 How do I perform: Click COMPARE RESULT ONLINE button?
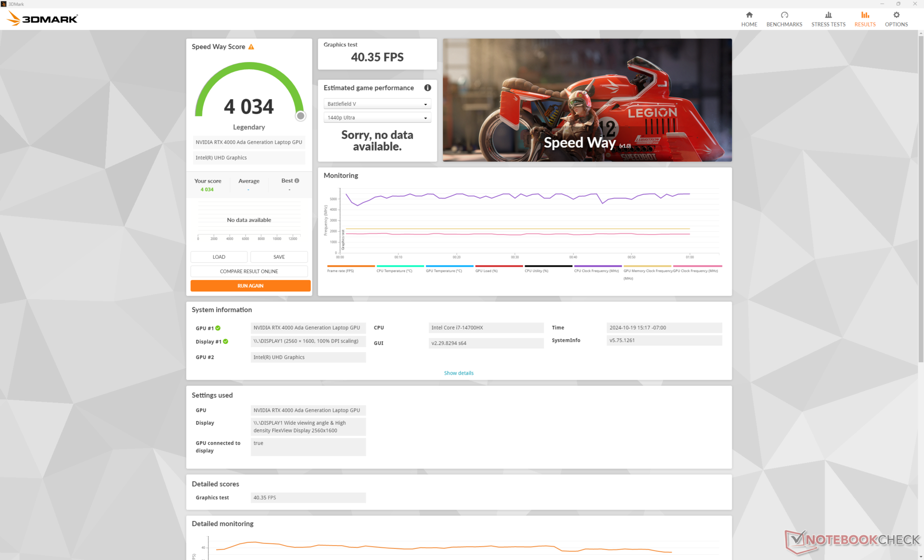point(249,271)
